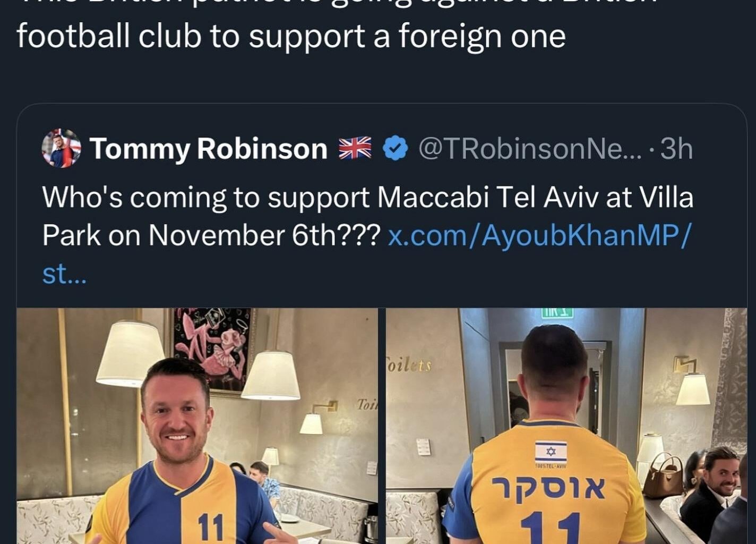Viewport: 756px width, 544px height.
Task: Click the green exit sign above the man
Action: 557,313
